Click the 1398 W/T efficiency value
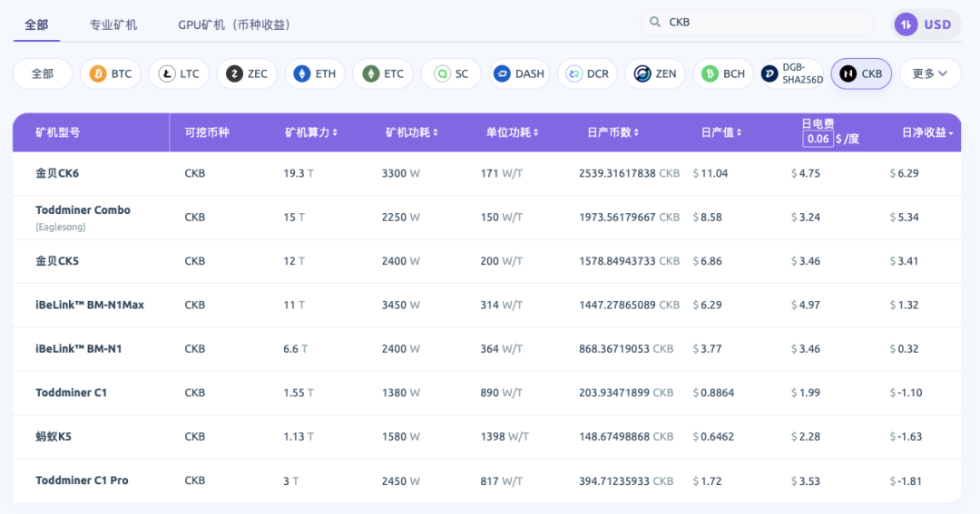 click(x=505, y=437)
